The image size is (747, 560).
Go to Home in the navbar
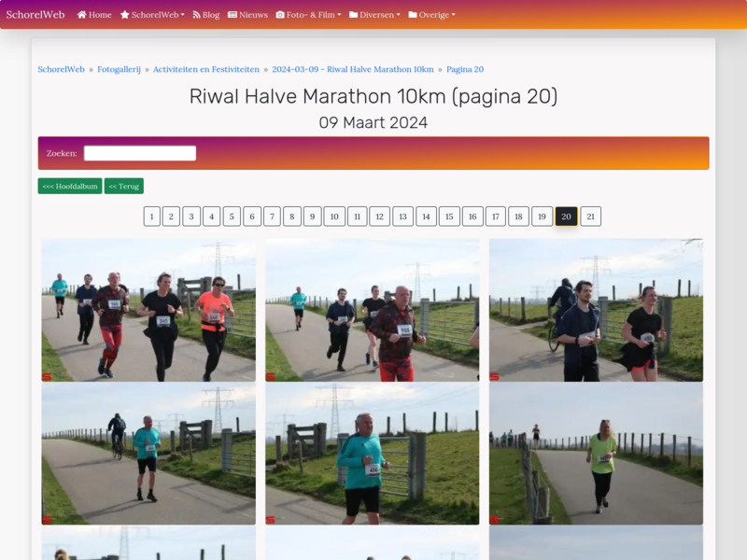[94, 15]
